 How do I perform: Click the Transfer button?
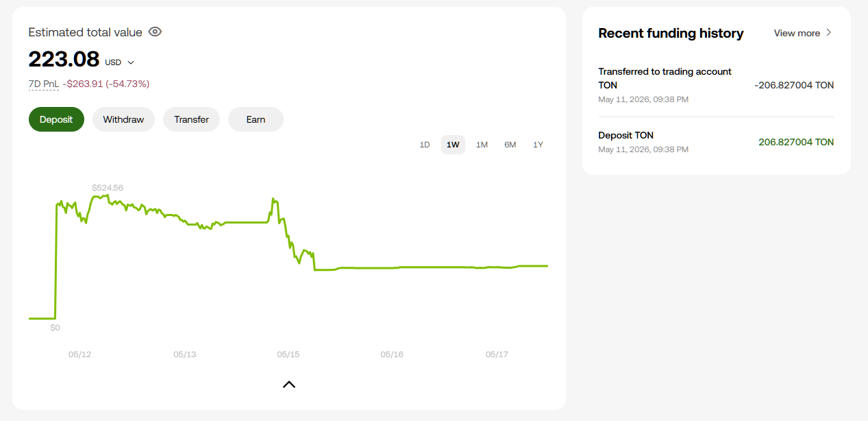point(191,119)
